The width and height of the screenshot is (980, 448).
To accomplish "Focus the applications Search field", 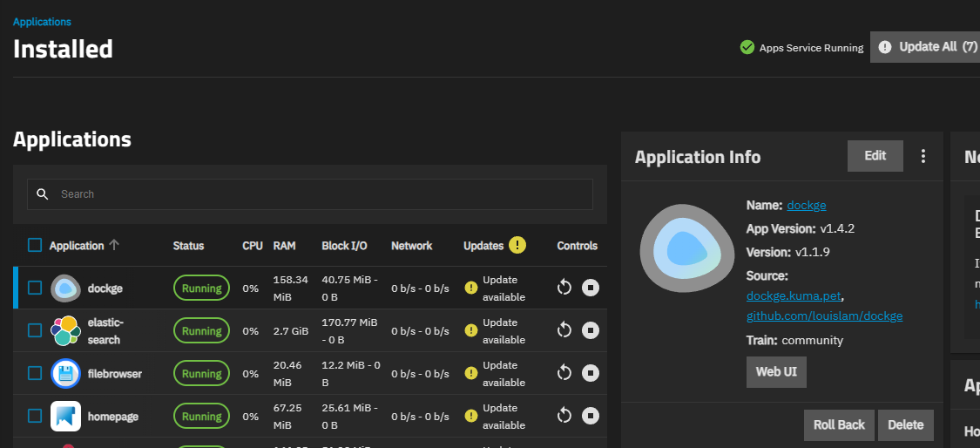I will coord(310,194).
